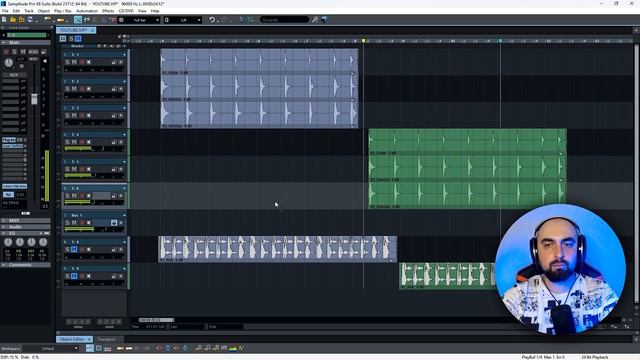Click the vertical scrollbar of the arranger
This screenshot has width=640, height=360.
[636, 173]
